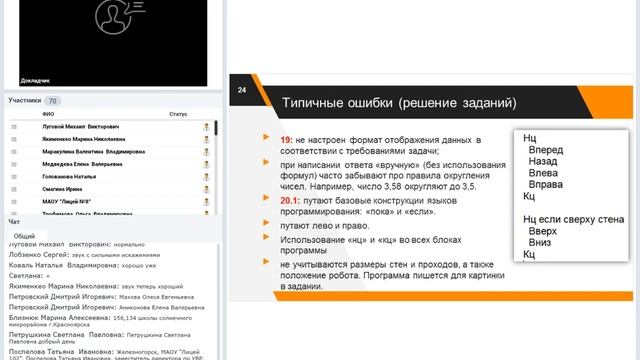This screenshot has height=360, width=640.
Task: Click slide number 24 on the slide
Action: point(242,90)
